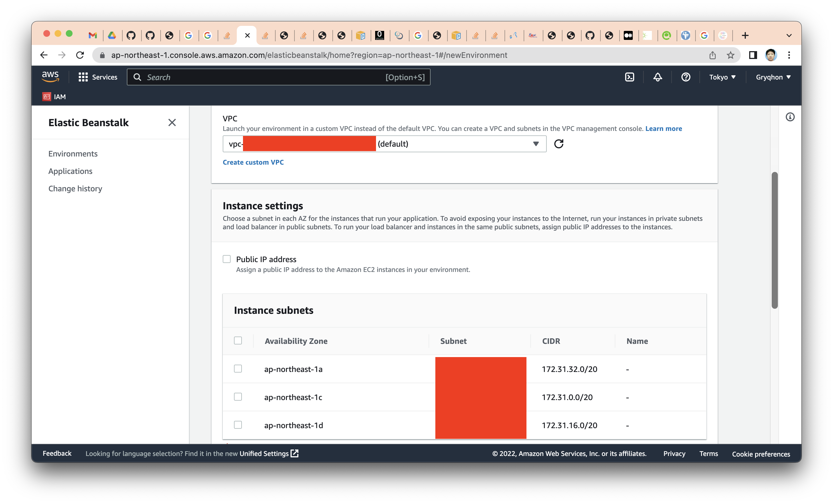Open Change history from the sidebar

75,189
